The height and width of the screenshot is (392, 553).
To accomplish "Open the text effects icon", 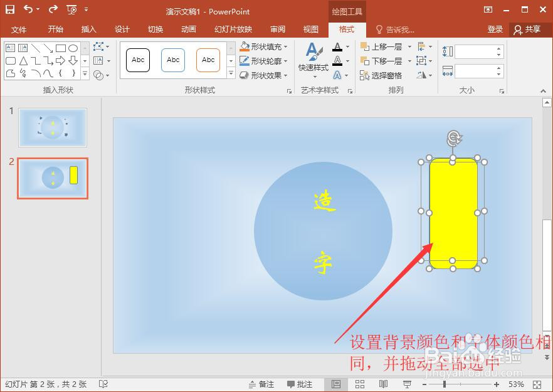I will point(337,75).
